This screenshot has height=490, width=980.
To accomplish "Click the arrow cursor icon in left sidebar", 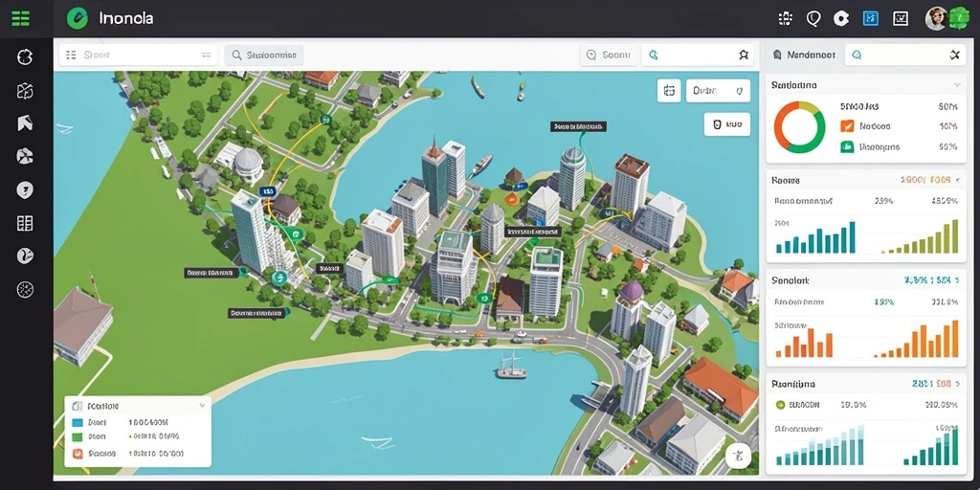I will click(x=24, y=123).
